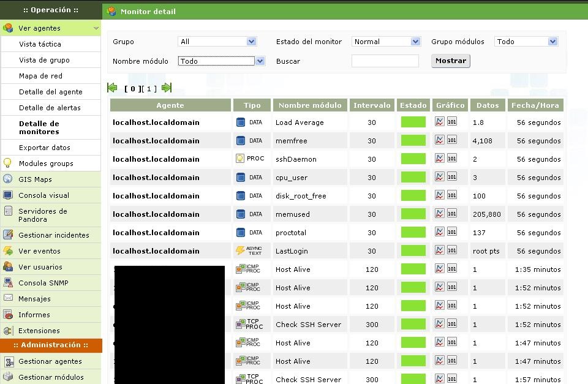
Task: Click the graph icon in cpu_user row
Action: click(439, 177)
